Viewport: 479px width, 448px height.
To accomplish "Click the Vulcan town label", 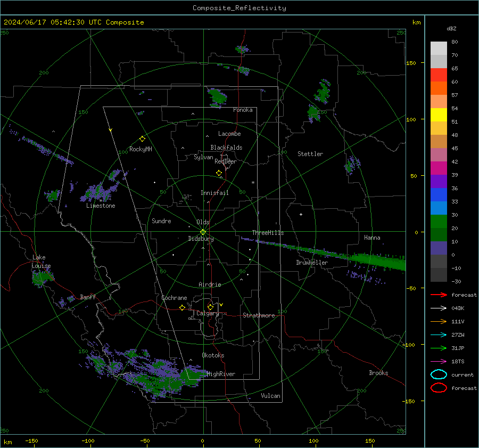I will (x=270, y=396).
